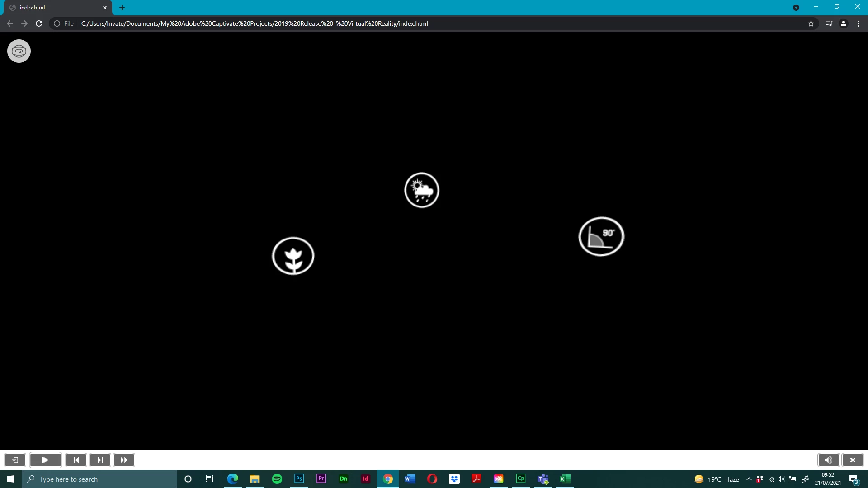Reload the index.html page
The height and width of the screenshot is (488, 868).
coord(39,23)
